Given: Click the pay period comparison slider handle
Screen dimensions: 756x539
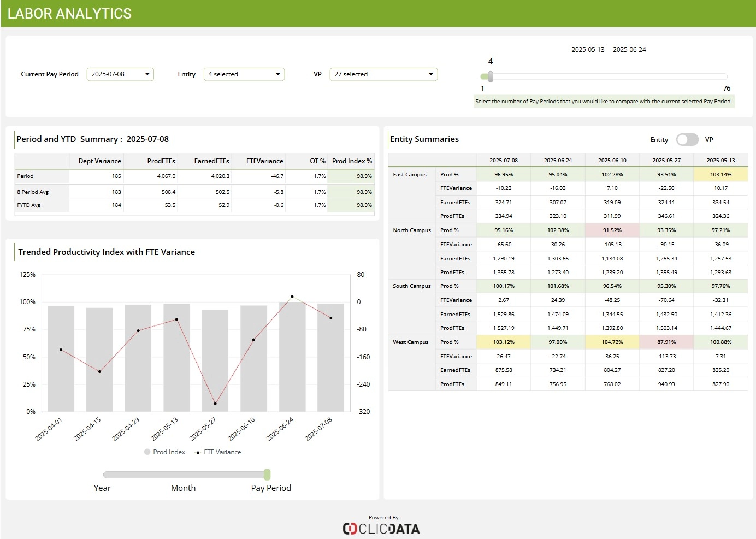Looking at the screenshot, I should point(490,76).
